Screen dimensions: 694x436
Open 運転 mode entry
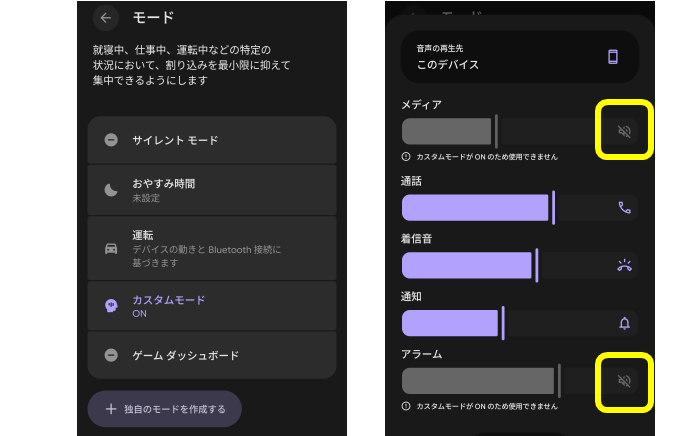(x=211, y=248)
